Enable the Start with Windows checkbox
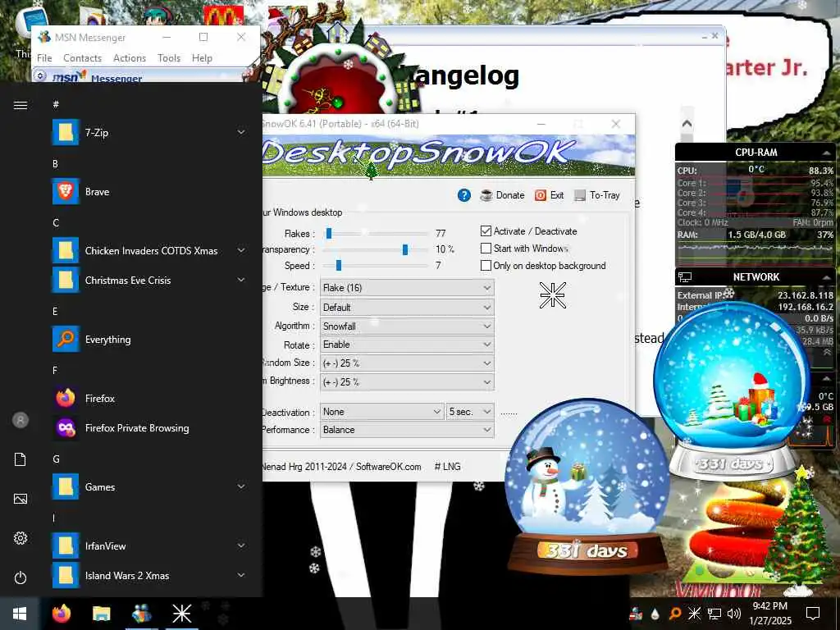The height and width of the screenshot is (630, 840). pos(486,248)
